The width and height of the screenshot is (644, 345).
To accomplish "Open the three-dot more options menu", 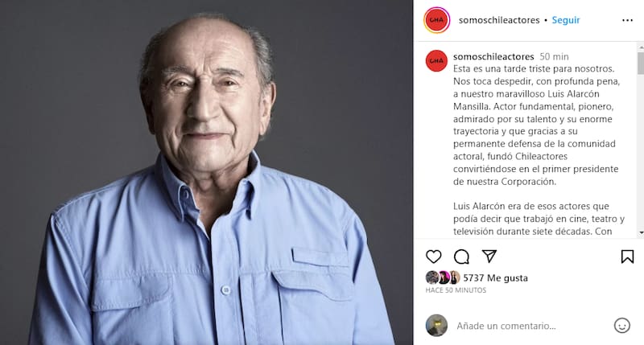I will tap(627, 20).
